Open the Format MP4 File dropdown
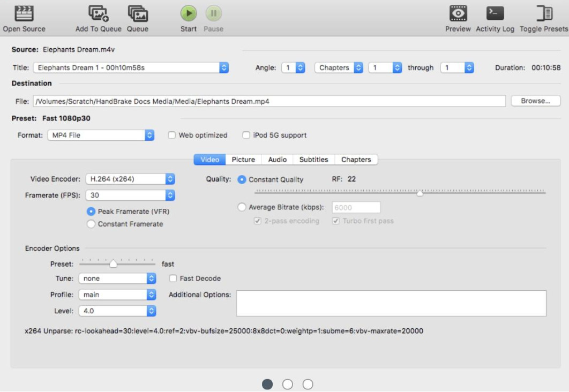Viewport: 569px width, 392px height. click(x=101, y=135)
